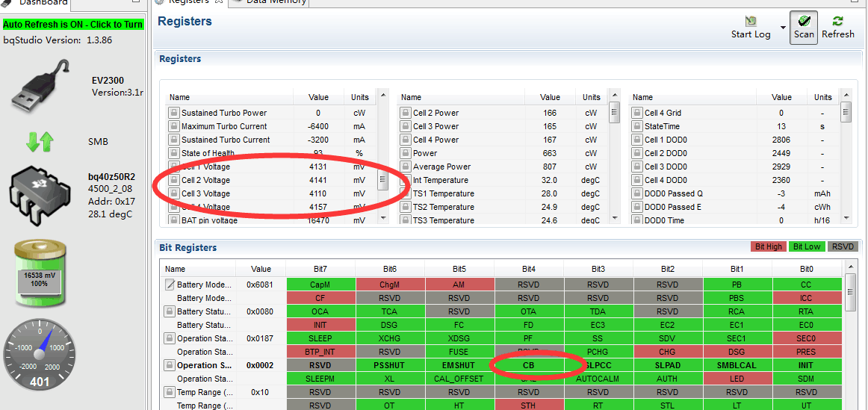Click the Bit Low green legend swatch
868x410 pixels.
806,246
